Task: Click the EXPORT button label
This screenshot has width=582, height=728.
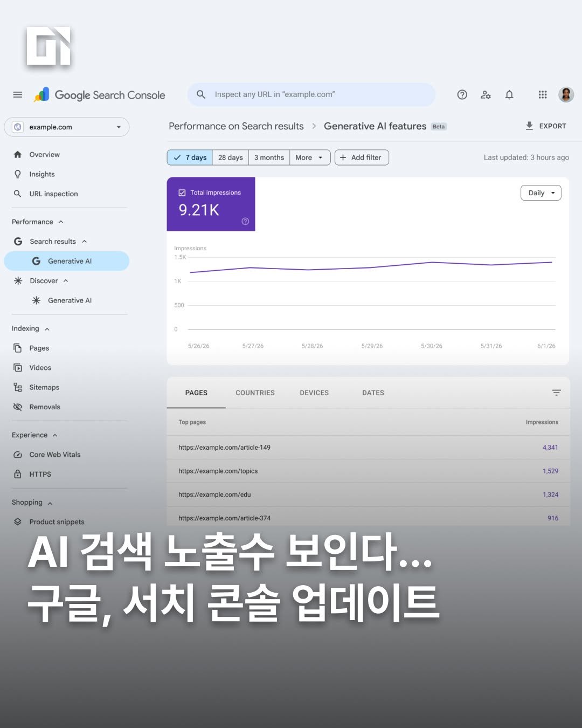Action: [x=552, y=126]
